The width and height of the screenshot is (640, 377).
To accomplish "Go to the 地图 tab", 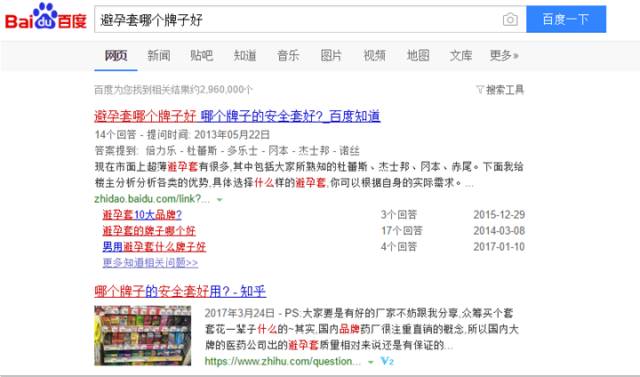I will 418,55.
